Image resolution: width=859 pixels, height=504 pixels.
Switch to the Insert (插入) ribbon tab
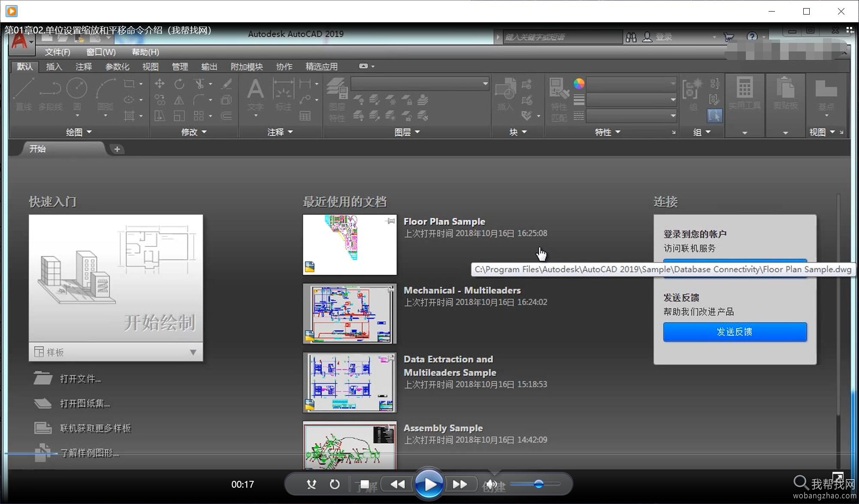coord(54,66)
